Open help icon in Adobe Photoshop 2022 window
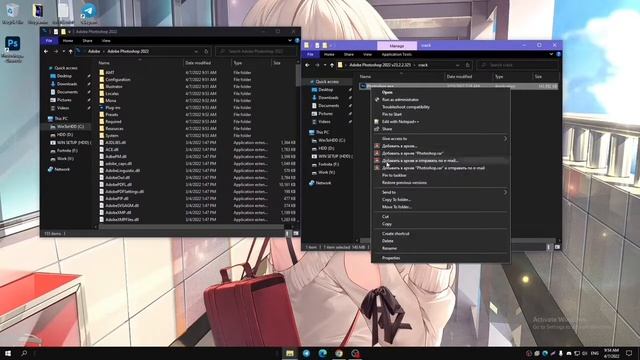Viewport: 640px width, 360px height. [x=297, y=41]
